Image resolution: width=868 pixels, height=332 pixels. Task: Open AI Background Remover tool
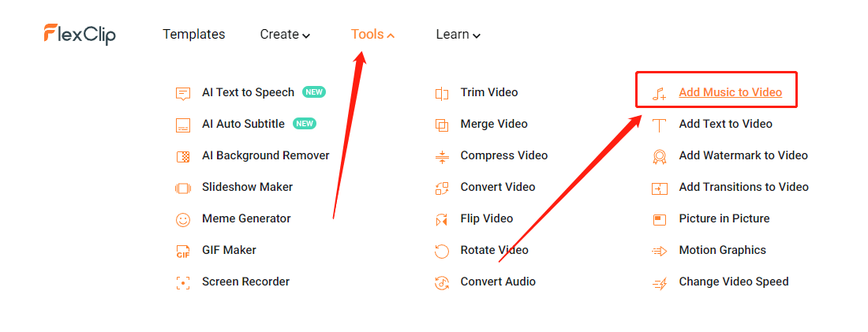(266, 155)
